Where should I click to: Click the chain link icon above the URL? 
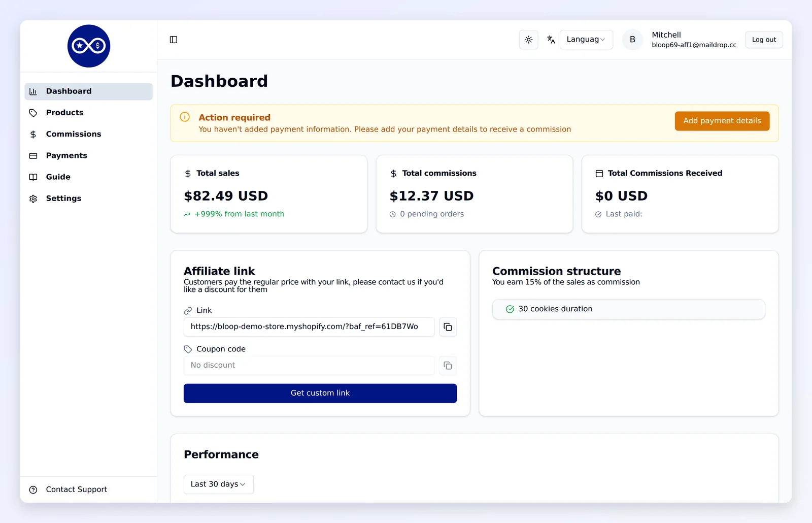(x=188, y=311)
